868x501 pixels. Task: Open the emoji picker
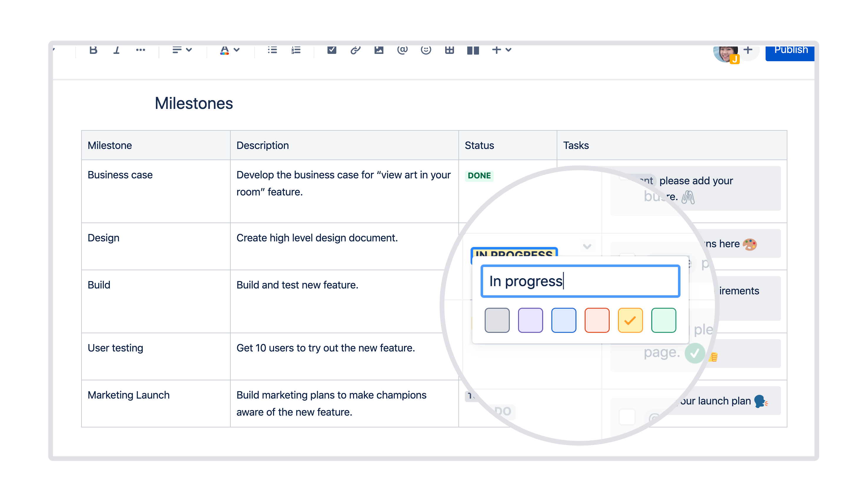tap(426, 50)
